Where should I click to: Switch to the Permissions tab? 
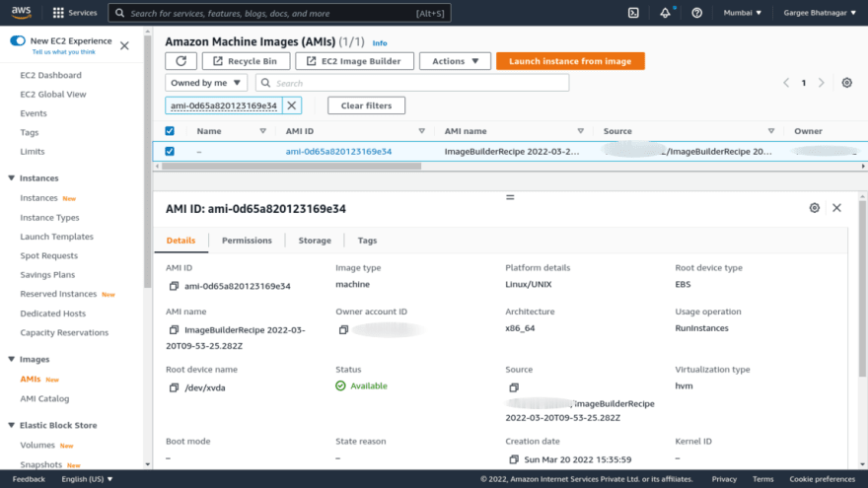(247, 241)
